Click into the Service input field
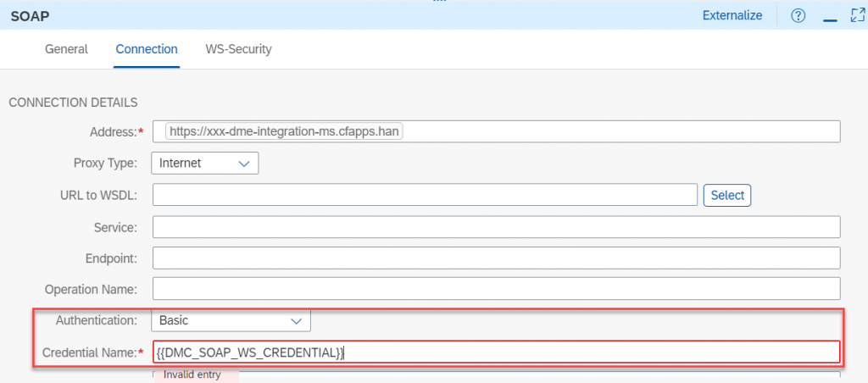This screenshot has width=868, height=383. [497, 227]
